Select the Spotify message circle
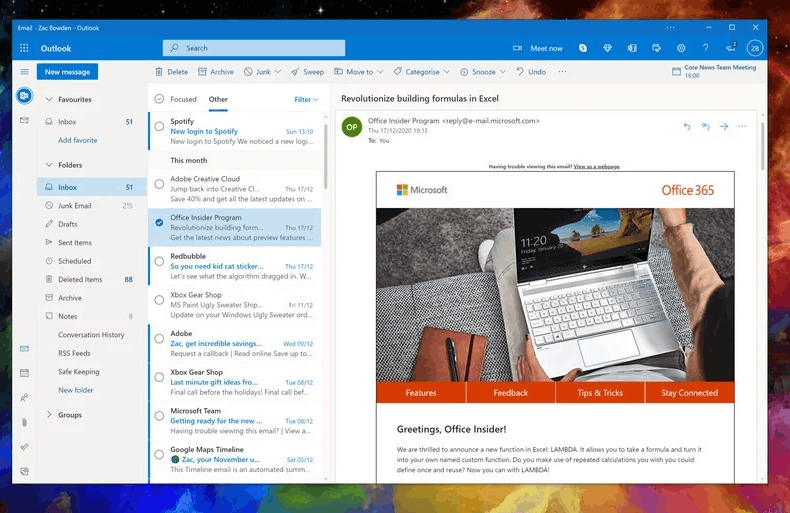790x513 pixels. [159, 126]
